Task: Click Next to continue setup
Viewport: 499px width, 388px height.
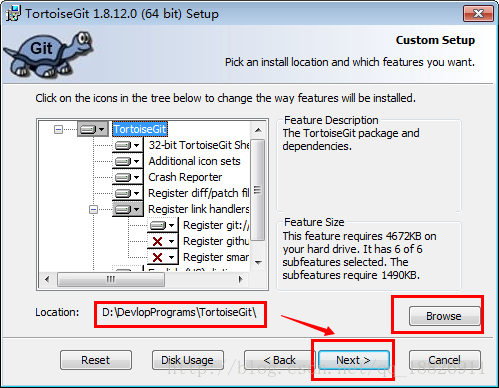Action: point(354,360)
